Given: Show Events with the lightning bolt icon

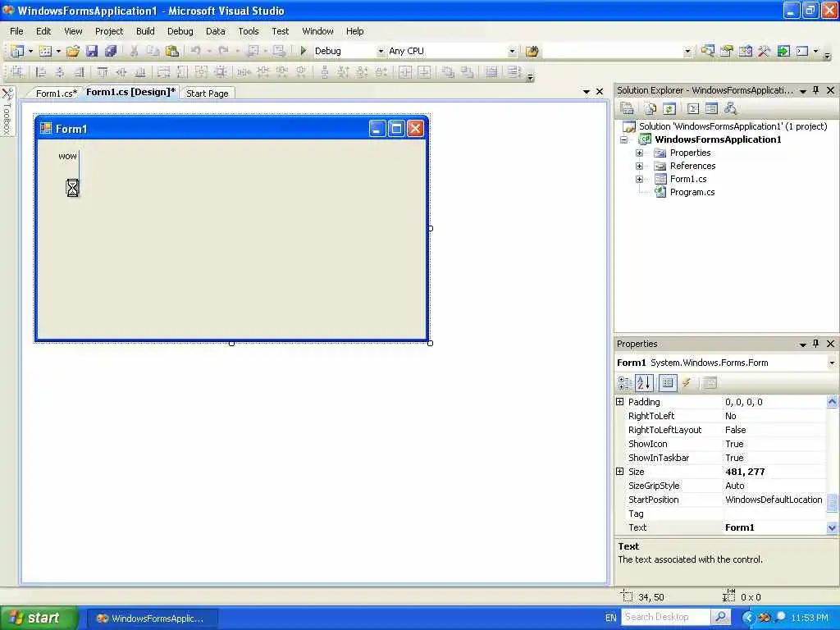Looking at the screenshot, I should coord(687,382).
